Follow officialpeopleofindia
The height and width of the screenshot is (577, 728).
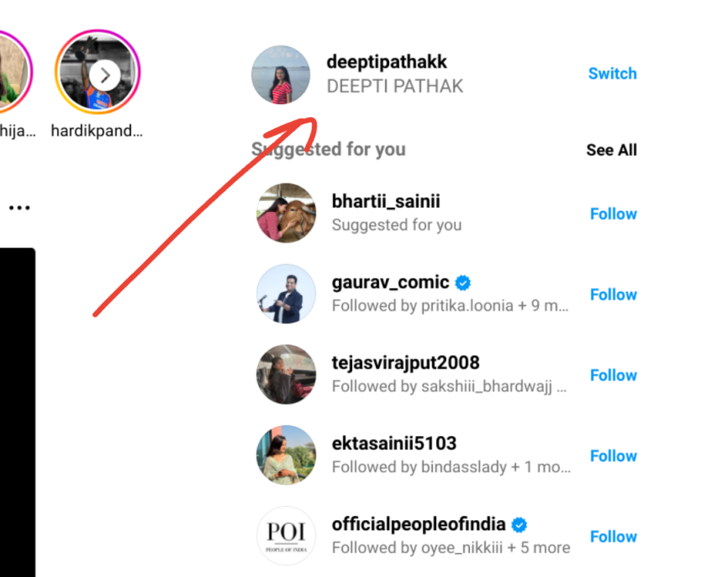(x=613, y=537)
